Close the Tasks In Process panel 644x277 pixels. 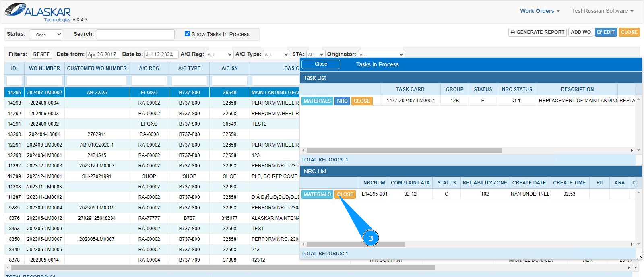coord(320,64)
